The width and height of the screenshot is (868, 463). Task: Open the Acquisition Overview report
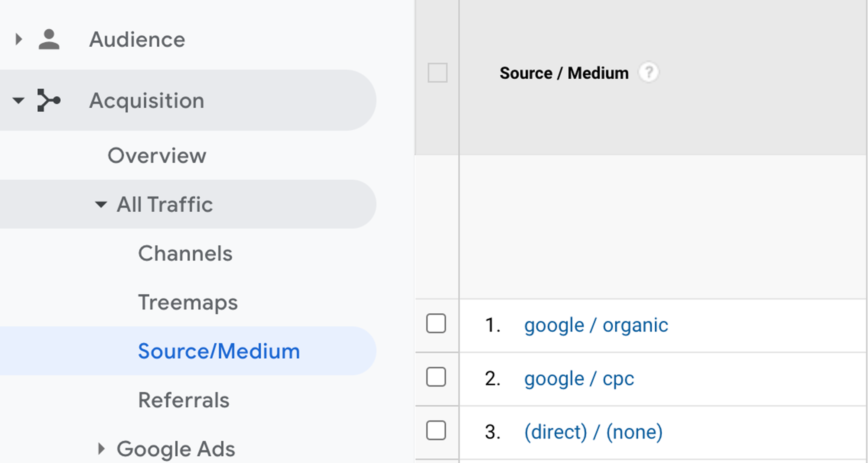(x=157, y=155)
